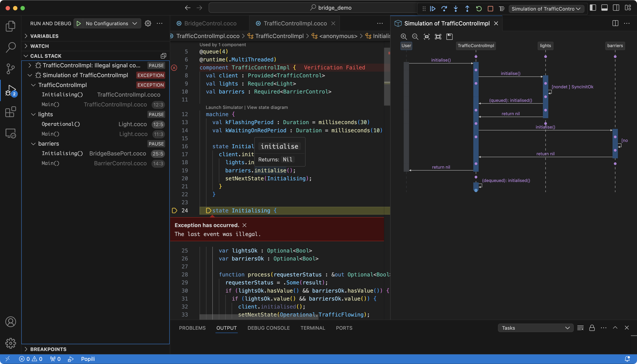Viewport: 637px width, 364px height.
Task: Click the Stop debug button
Action: point(490,9)
